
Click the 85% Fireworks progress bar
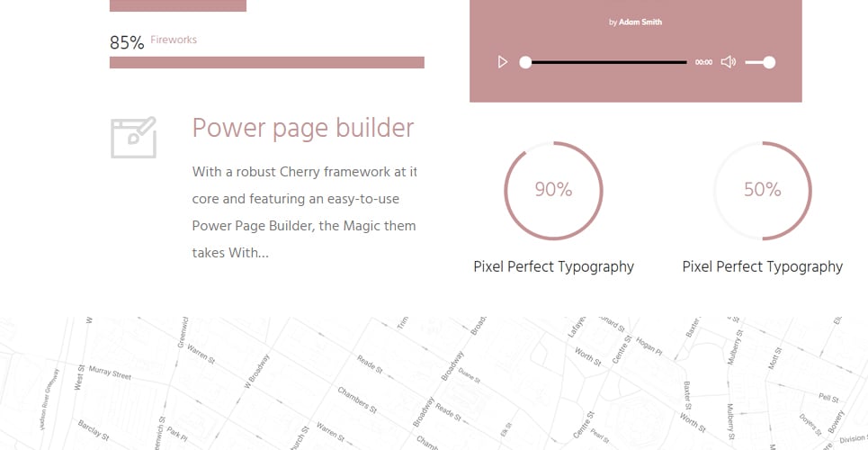point(267,62)
